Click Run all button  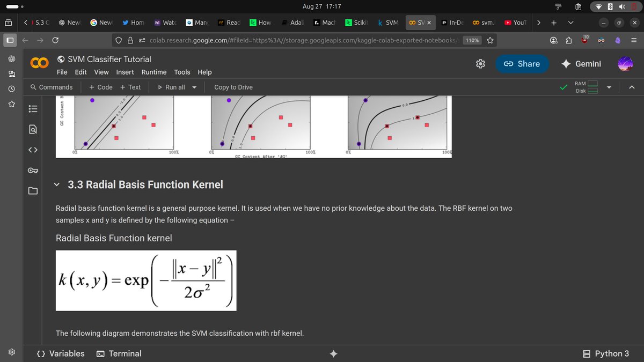(171, 87)
